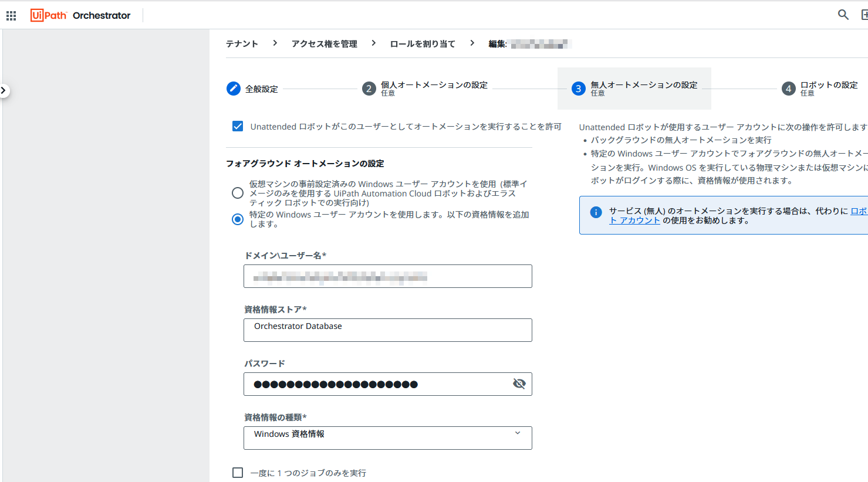This screenshot has height=482, width=868.
Task: Open the 資格情報の種類 dropdown
Action: pos(388,438)
